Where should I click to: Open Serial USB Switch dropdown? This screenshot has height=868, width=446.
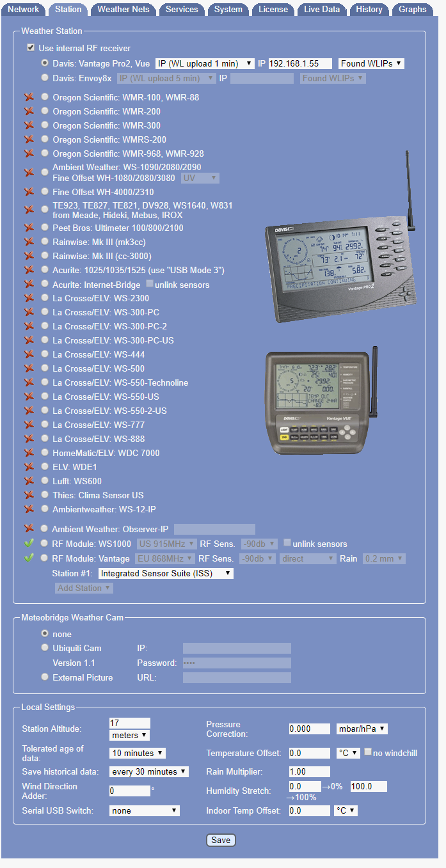coord(145,810)
